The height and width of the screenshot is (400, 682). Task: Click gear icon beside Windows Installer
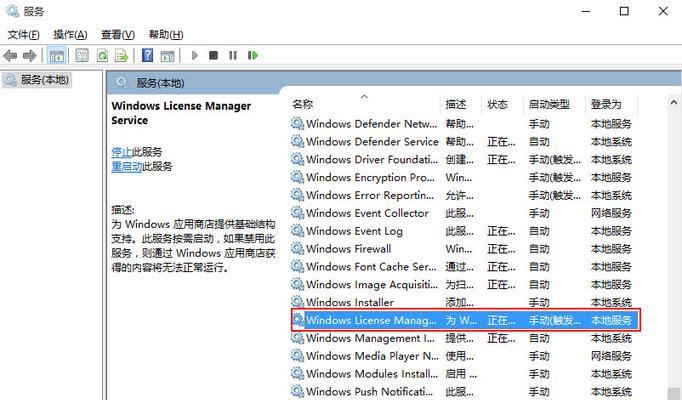tap(298, 302)
